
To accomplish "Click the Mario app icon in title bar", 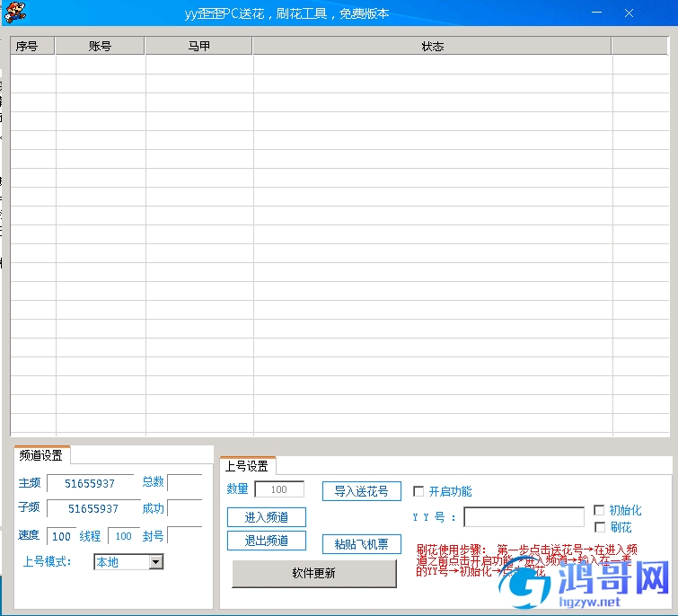I will coord(15,13).
